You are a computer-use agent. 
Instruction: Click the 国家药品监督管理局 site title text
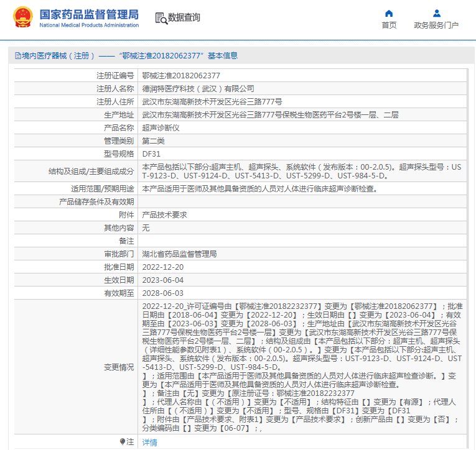pos(89,14)
